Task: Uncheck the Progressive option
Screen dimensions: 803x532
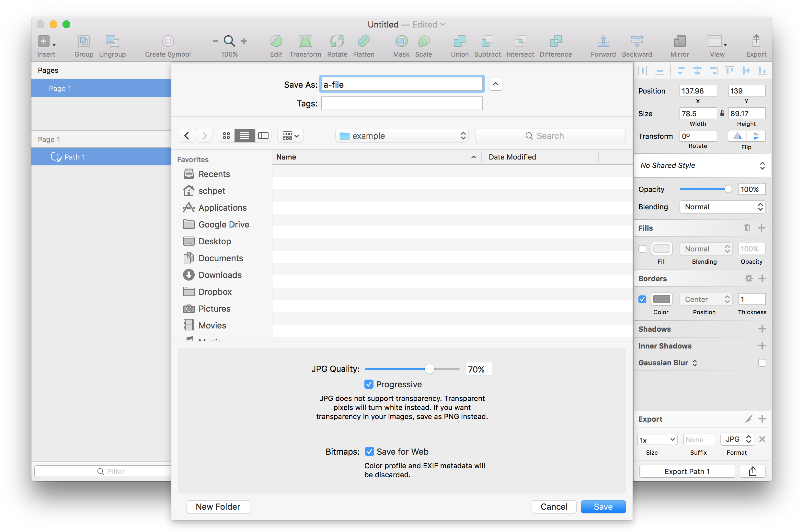Action: [x=369, y=384]
